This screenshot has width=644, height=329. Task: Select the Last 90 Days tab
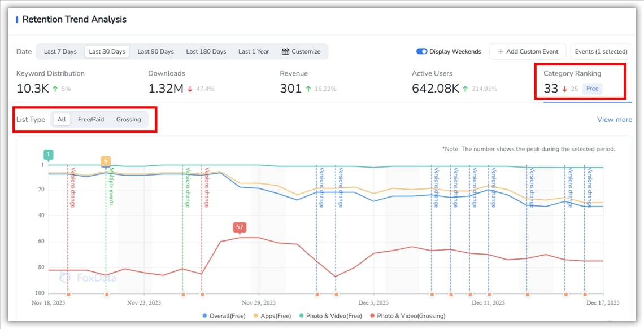click(155, 51)
